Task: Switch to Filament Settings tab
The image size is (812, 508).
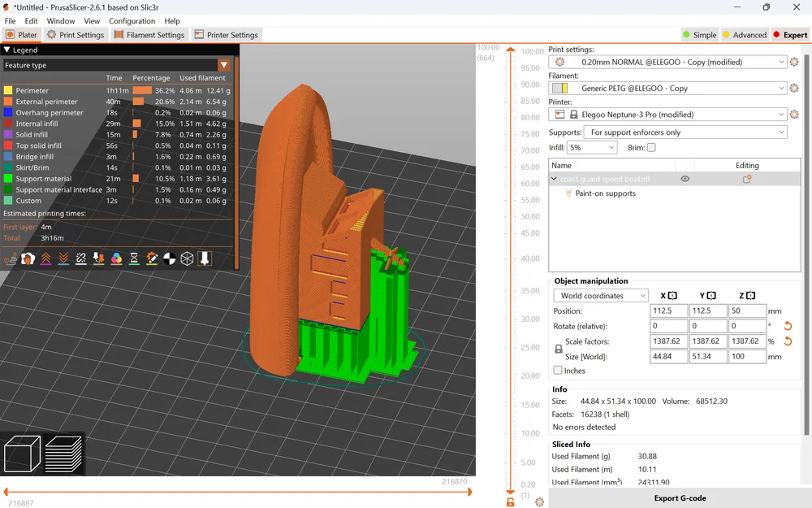Action: pos(149,35)
